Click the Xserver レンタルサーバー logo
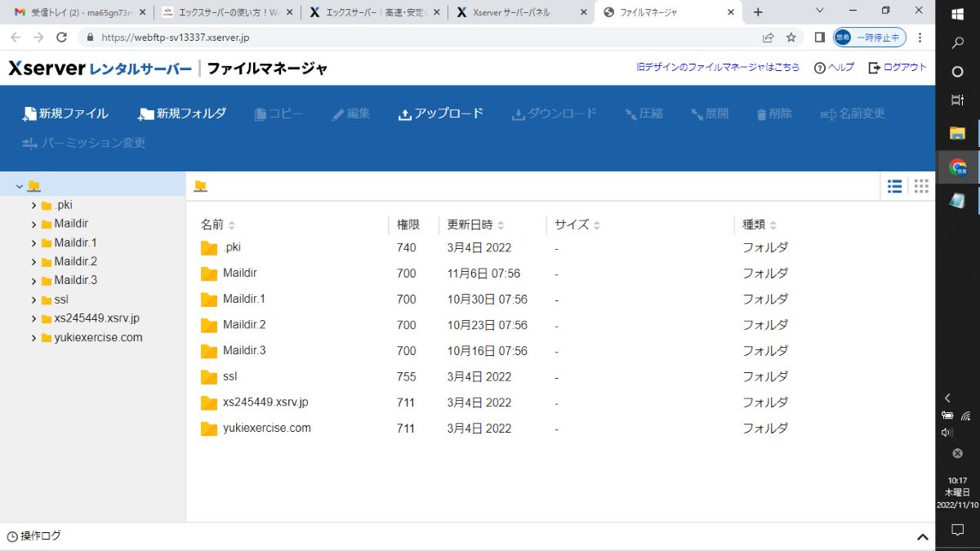The image size is (980, 551). pos(100,69)
